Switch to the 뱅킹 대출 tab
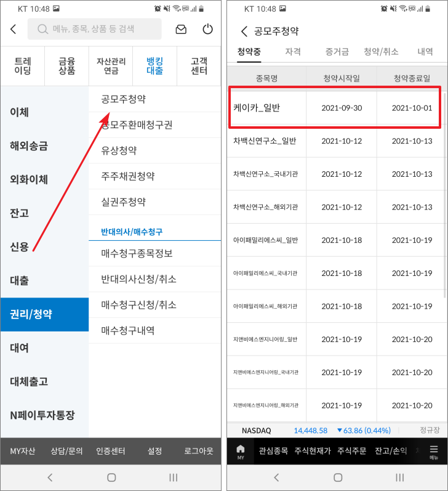This screenshot has width=448, height=491. [154, 66]
